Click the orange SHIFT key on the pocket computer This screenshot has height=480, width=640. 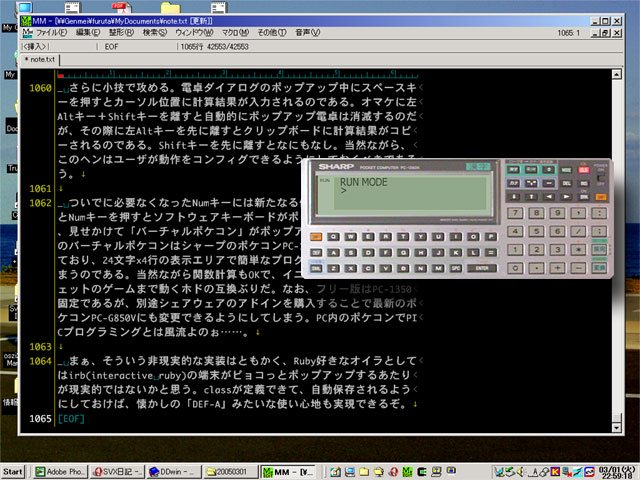(x=315, y=237)
